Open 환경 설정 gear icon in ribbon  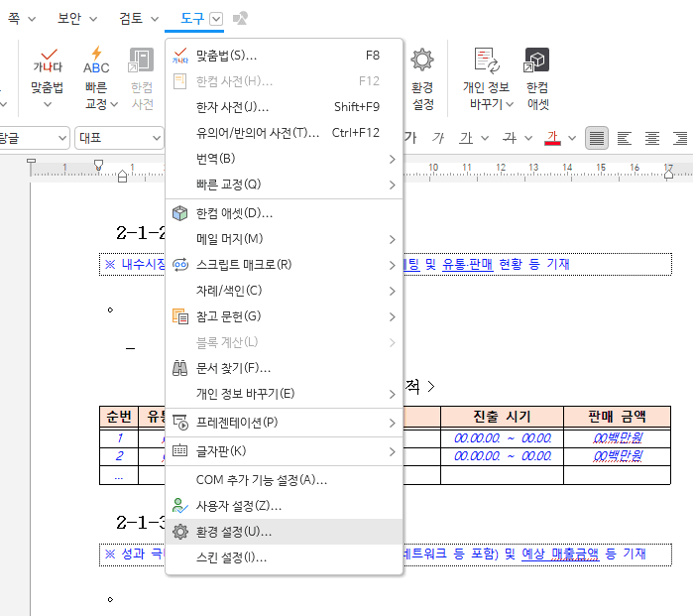click(x=422, y=61)
